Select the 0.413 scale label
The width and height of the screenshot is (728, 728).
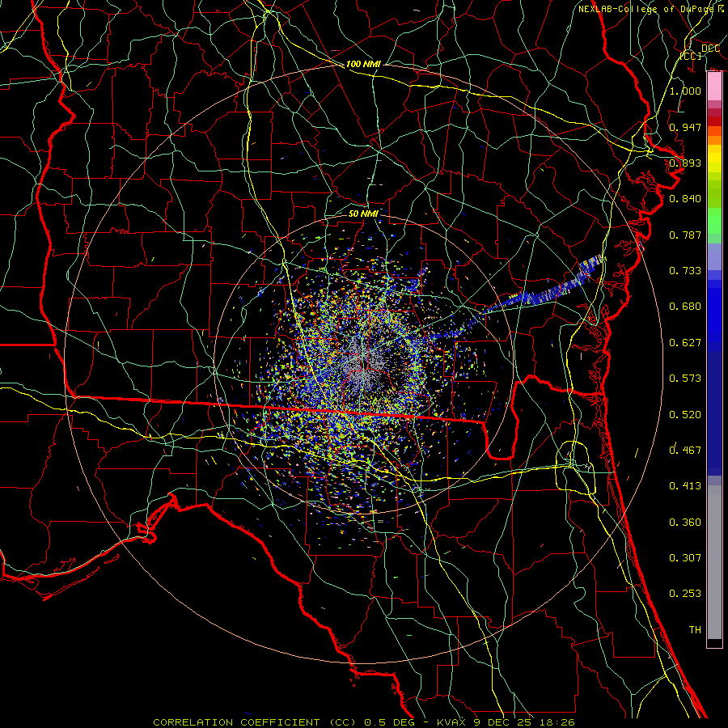(685, 486)
